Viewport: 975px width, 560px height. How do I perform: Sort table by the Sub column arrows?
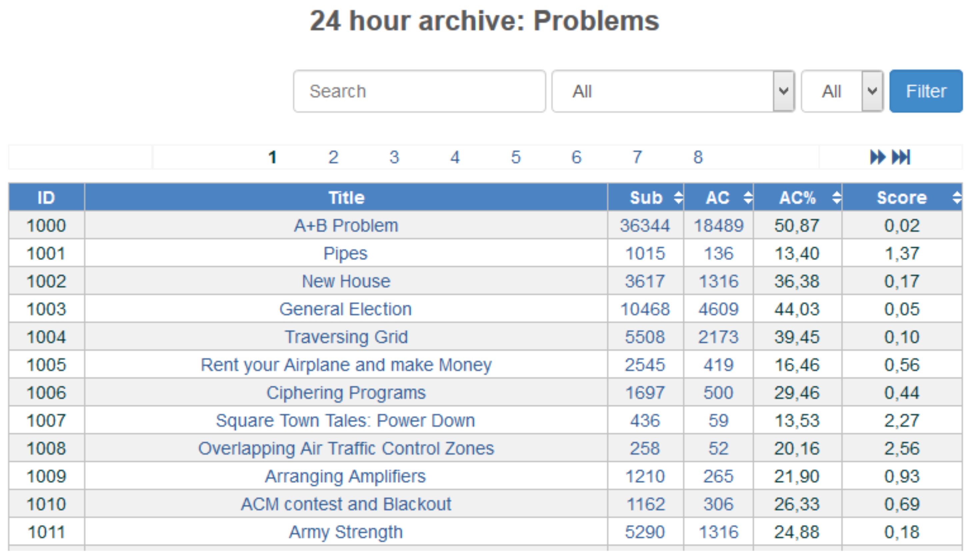(x=678, y=198)
